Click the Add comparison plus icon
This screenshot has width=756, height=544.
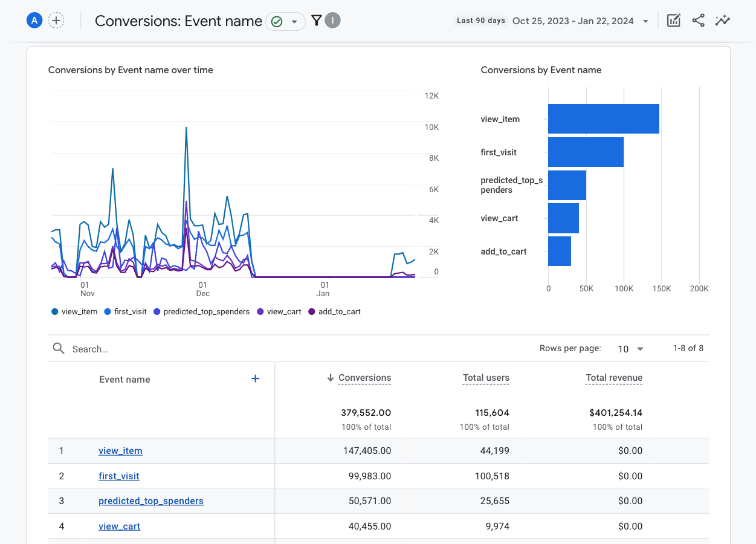pos(56,19)
